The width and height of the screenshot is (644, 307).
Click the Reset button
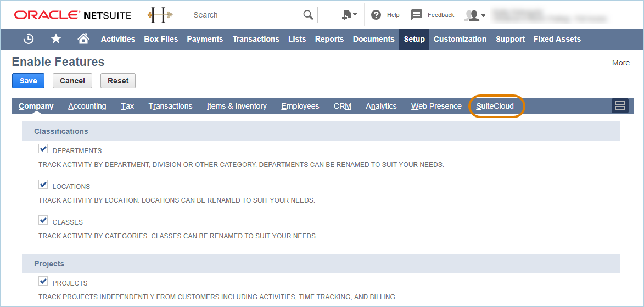click(118, 81)
